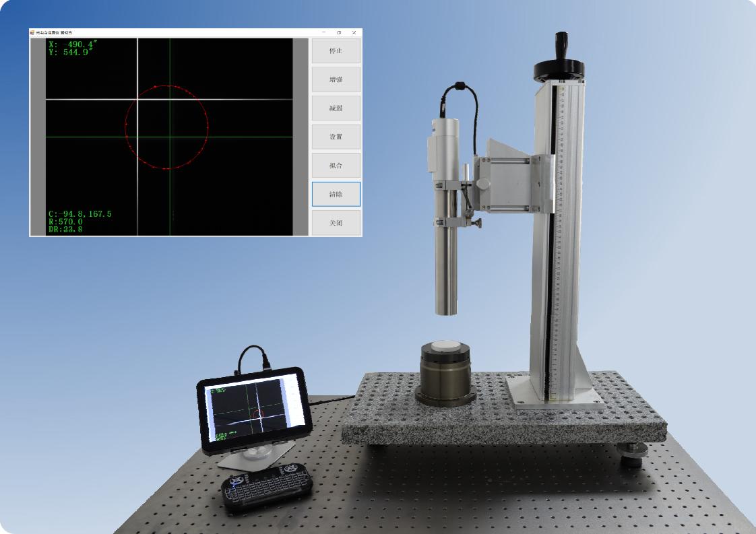756x534 pixels.
Task: Click the window title text
Action: tap(55, 32)
